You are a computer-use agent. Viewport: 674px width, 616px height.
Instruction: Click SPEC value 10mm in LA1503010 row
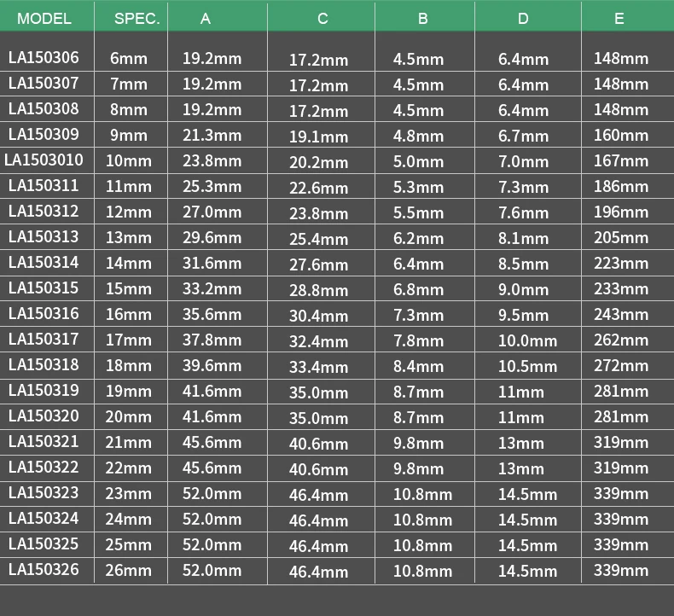[x=129, y=160]
